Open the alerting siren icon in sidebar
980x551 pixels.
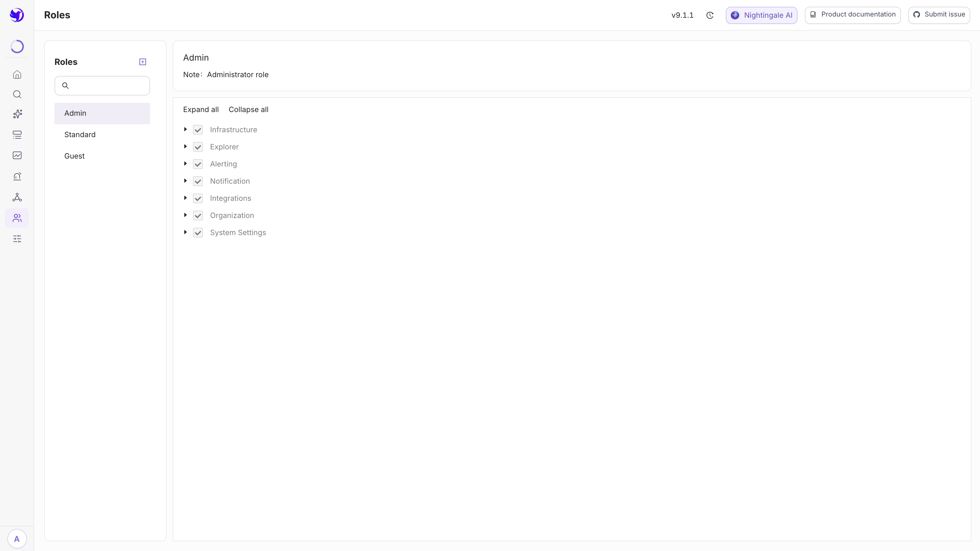[17, 176]
